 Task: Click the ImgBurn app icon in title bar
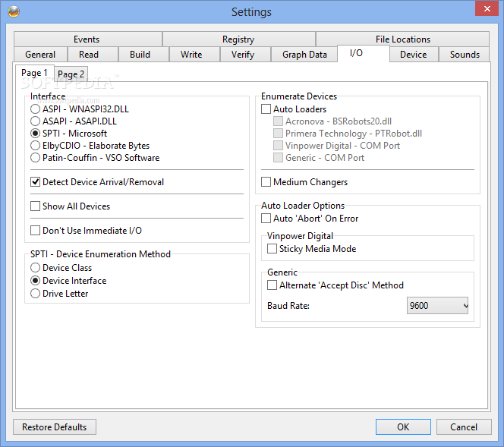tap(14, 12)
